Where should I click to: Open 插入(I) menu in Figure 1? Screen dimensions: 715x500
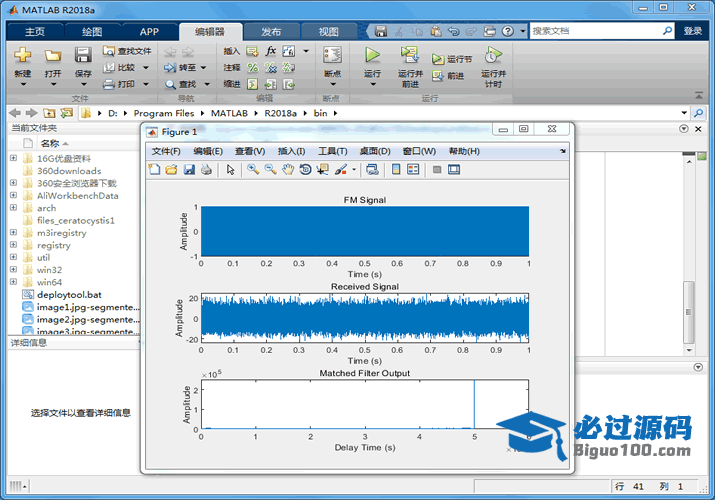pos(291,151)
